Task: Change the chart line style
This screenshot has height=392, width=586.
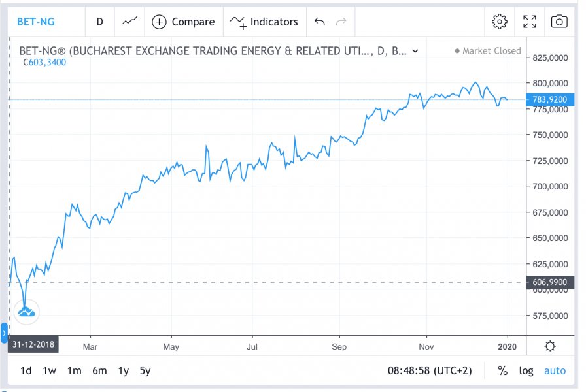Action: (129, 22)
